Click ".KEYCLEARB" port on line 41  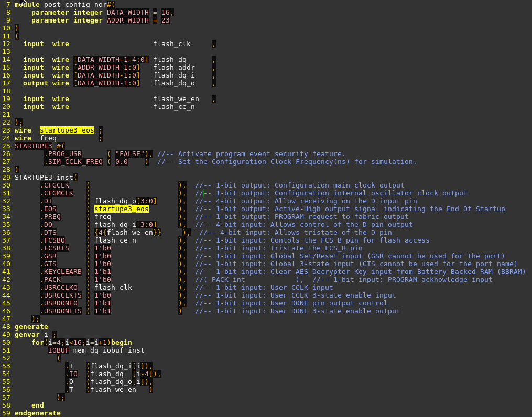[x=61, y=271]
